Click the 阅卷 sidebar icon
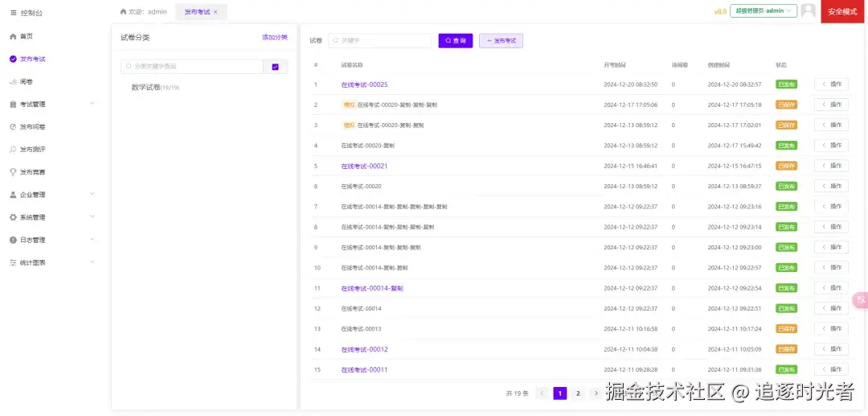868x416 pixels. (x=14, y=81)
